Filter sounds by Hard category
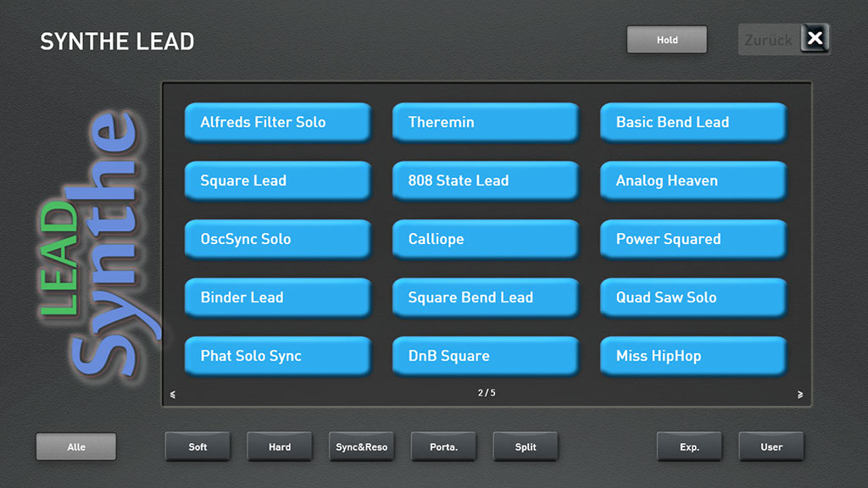Image resolution: width=868 pixels, height=488 pixels. click(x=280, y=446)
